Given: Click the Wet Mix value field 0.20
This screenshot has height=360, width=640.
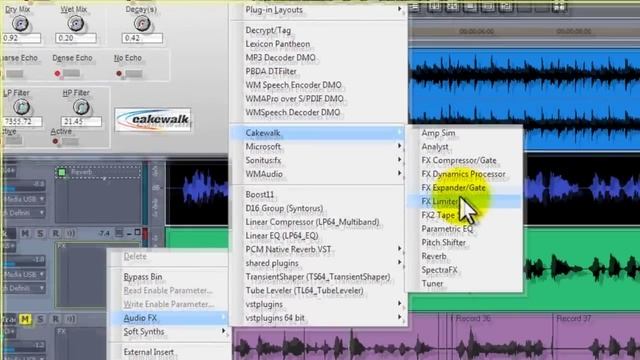Looking at the screenshot, I should 76,38.
